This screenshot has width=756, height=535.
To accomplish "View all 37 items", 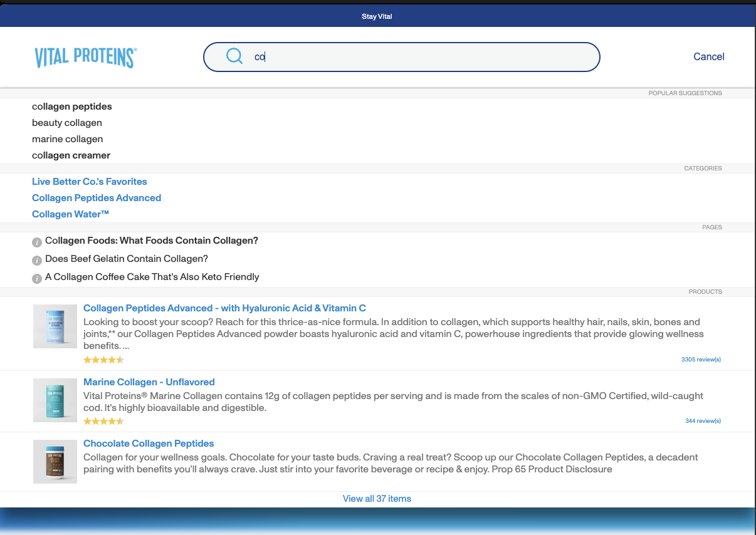I will [377, 499].
